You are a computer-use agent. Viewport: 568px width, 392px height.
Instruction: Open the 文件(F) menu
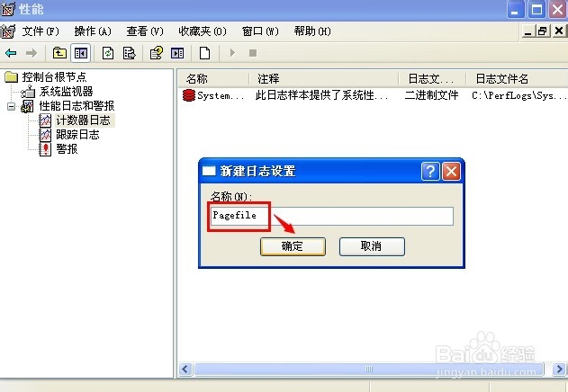click(x=41, y=31)
